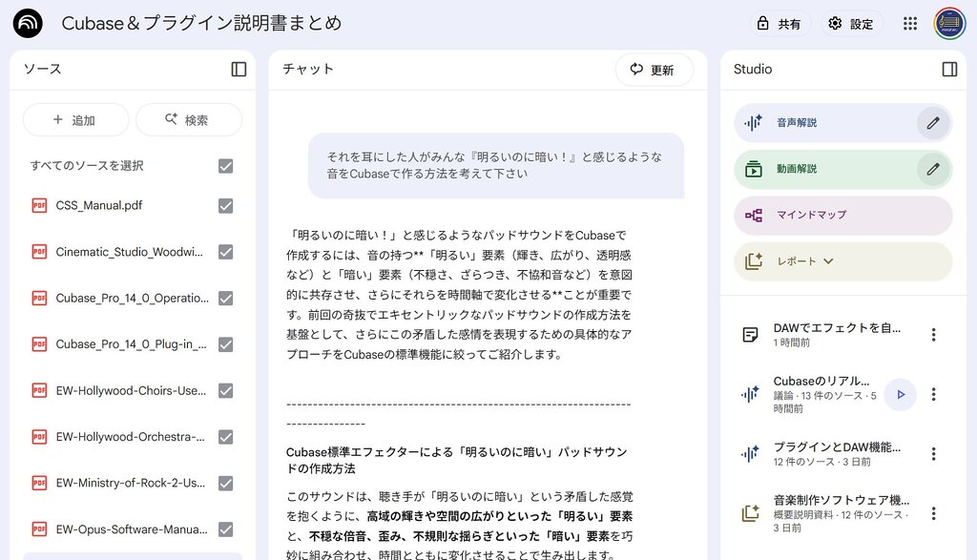The width and height of the screenshot is (977, 560).
Task: Open the Cubase_Pro_14_0_Operatio... source
Action: point(132,298)
